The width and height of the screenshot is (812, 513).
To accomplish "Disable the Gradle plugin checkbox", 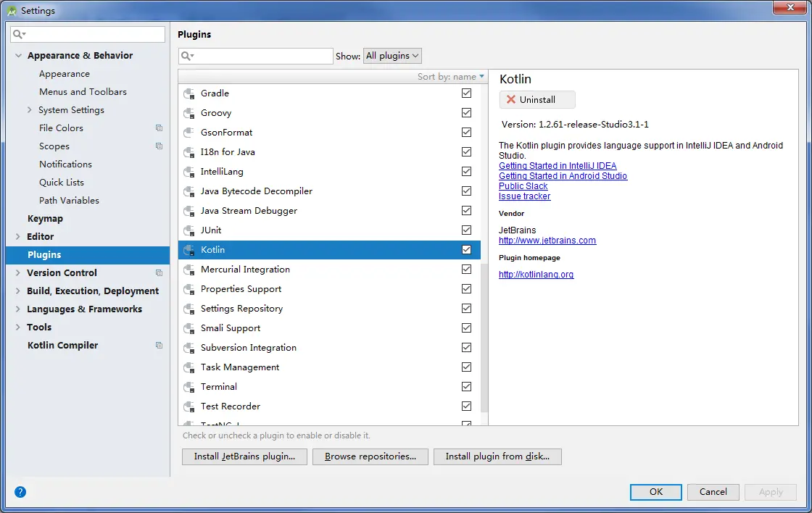I will pyautogui.click(x=467, y=93).
